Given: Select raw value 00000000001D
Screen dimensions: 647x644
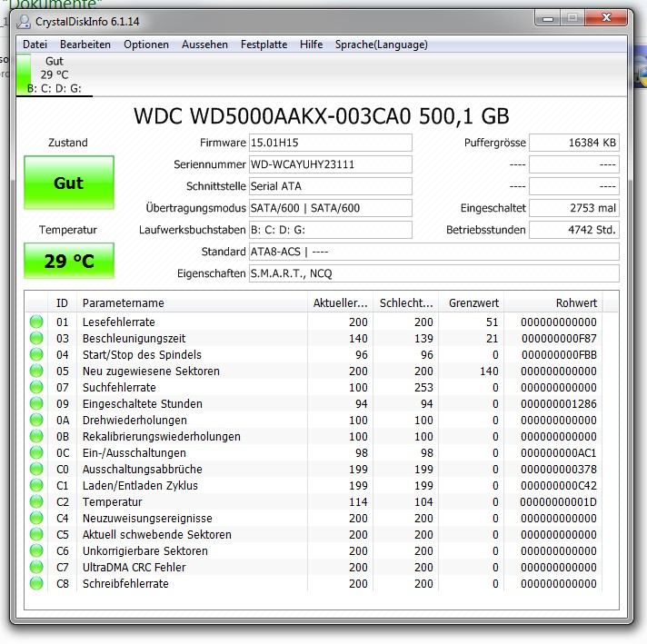Looking at the screenshot, I should click(x=558, y=501).
